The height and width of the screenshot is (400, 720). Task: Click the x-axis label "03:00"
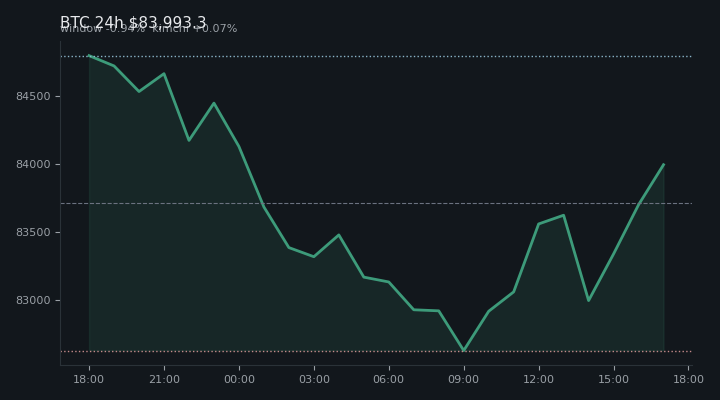(x=314, y=379)
